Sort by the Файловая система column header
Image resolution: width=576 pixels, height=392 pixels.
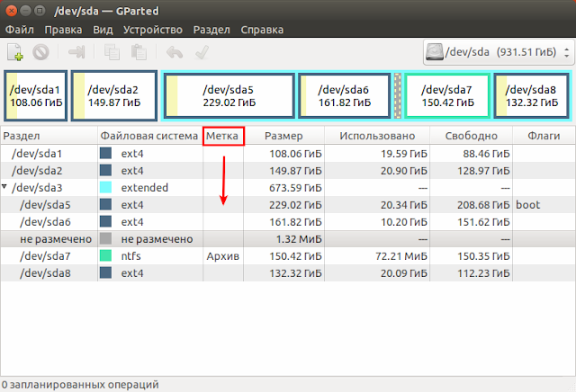click(x=150, y=136)
